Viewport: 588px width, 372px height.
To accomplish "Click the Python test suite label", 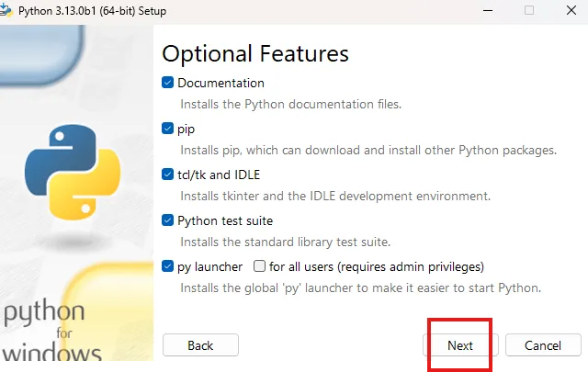I will pyautogui.click(x=225, y=220).
